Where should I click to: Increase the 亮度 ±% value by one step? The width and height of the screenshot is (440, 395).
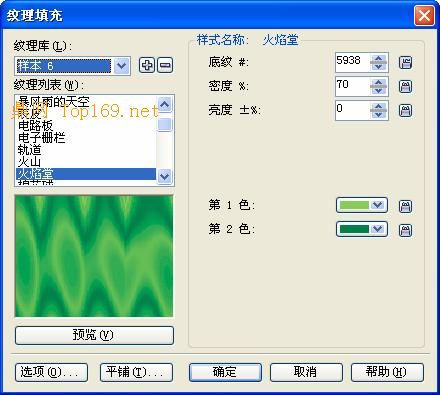click(x=378, y=106)
